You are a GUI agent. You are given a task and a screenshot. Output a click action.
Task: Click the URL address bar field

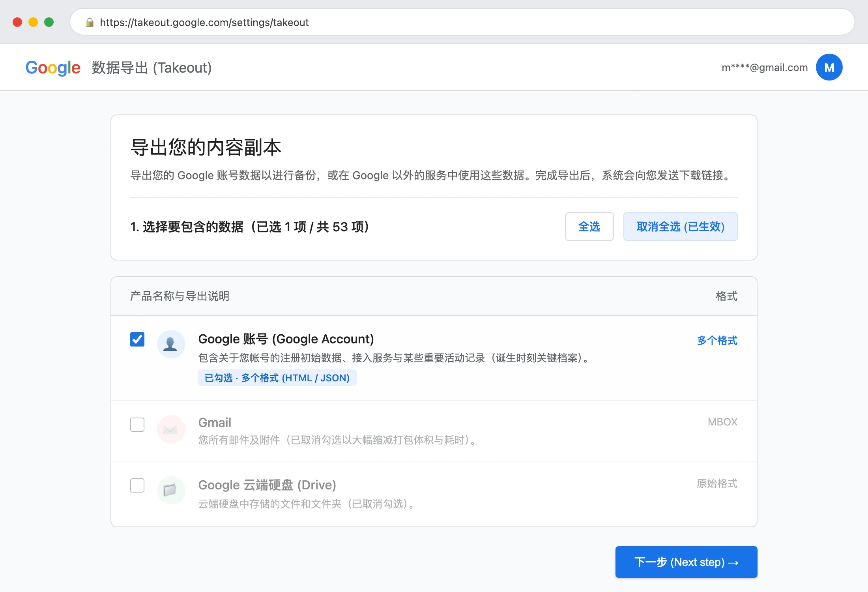462,22
